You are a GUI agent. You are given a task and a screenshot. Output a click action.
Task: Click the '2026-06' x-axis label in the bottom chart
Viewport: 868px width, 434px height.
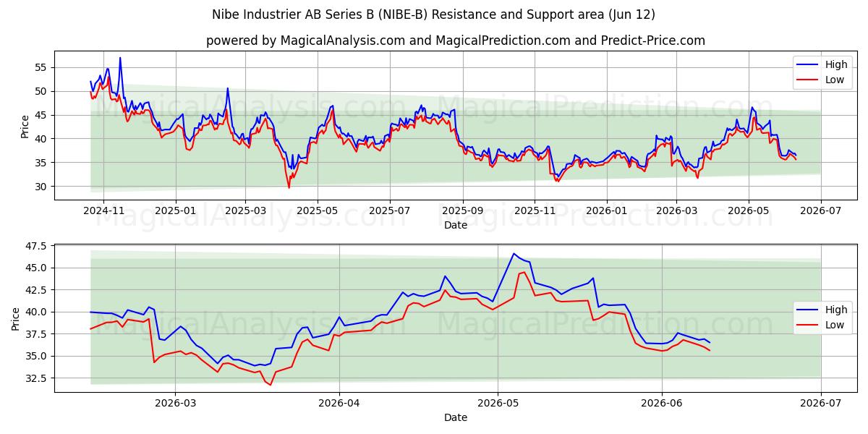pos(662,403)
